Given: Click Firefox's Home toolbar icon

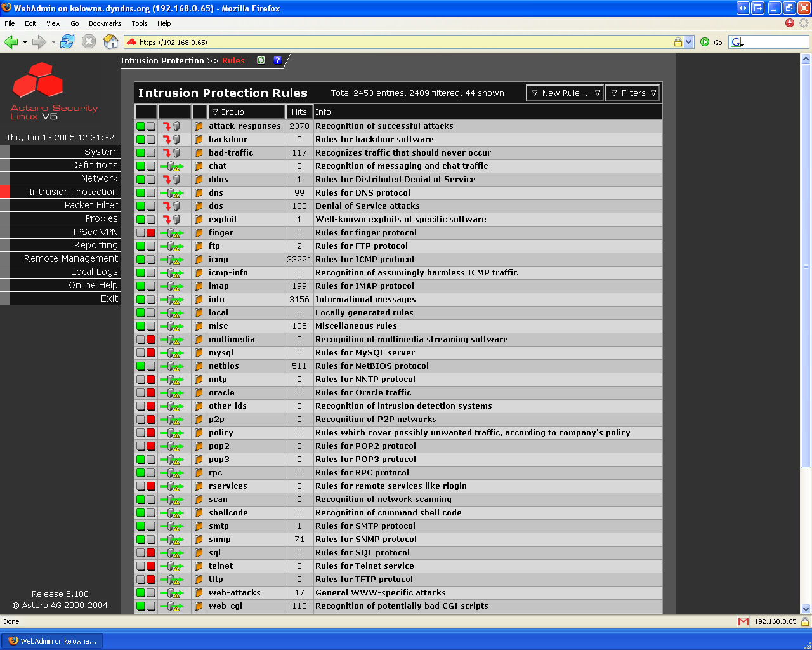Looking at the screenshot, I should [111, 42].
